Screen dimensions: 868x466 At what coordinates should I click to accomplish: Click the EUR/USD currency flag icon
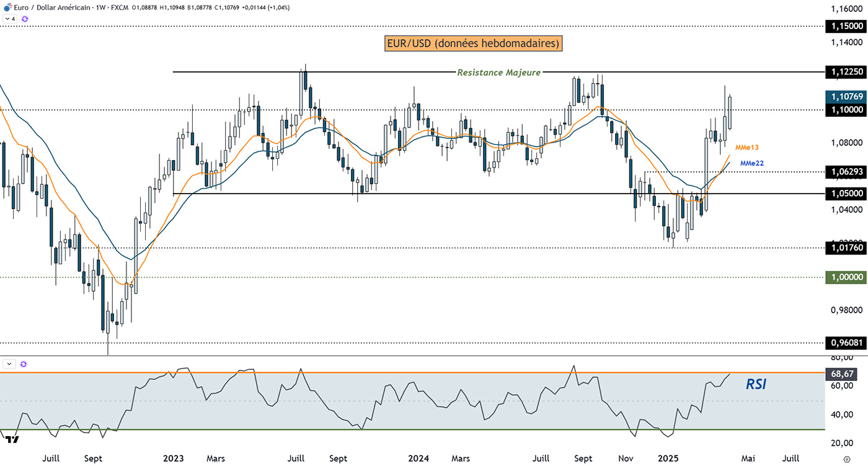[6, 7]
